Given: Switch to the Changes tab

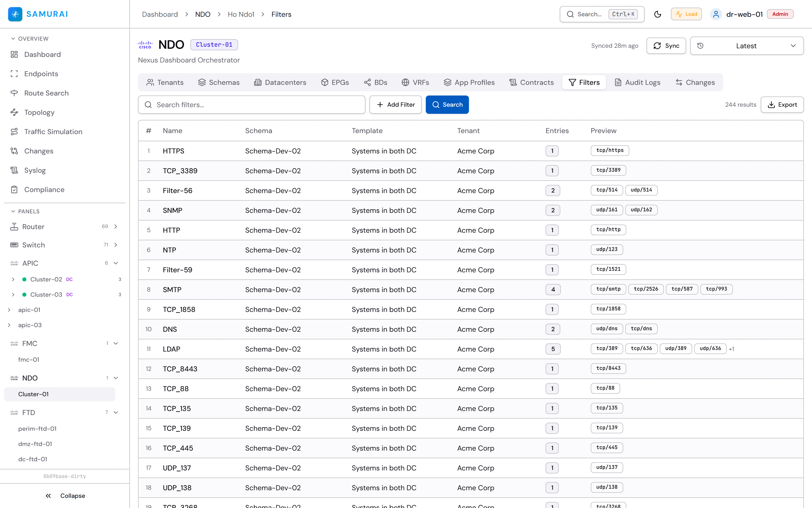Looking at the screenshot, I should (695, 82).
